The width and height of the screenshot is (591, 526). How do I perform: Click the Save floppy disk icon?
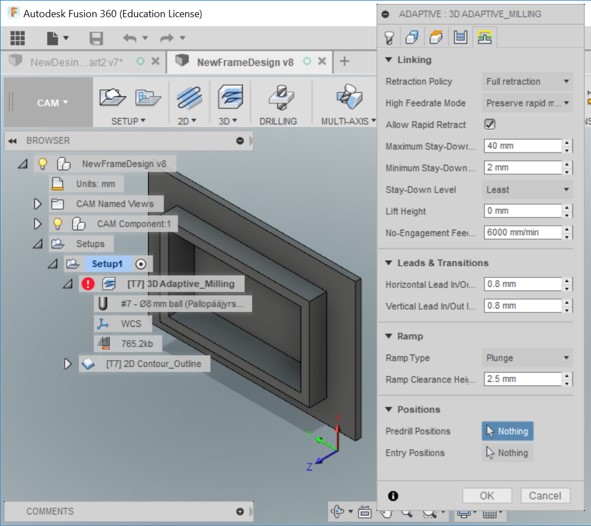[96, 38]
